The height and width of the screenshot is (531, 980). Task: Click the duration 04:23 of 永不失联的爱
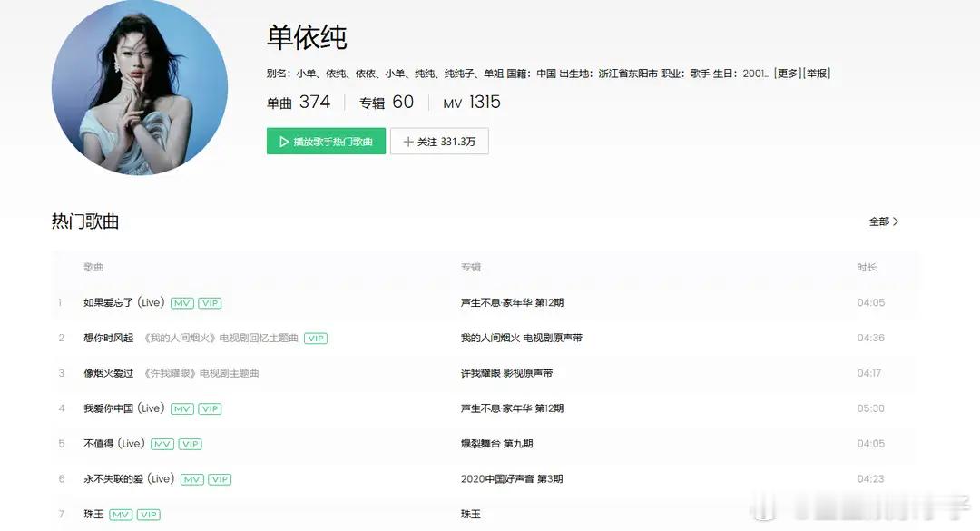click(870, 479)
